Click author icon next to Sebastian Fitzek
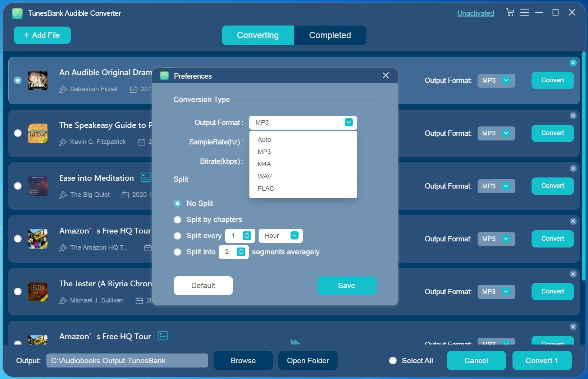Viewport: 588px width, 379px height. click(x=63, y=89)
